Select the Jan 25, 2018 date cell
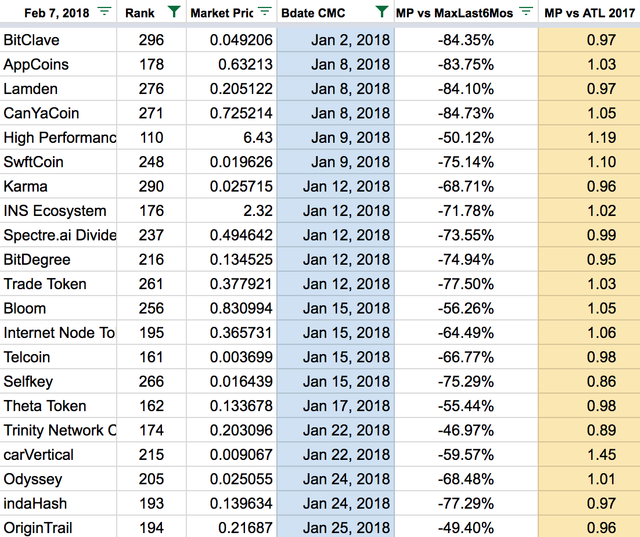Viewport: 640px width, 537px height. [336, 527]
